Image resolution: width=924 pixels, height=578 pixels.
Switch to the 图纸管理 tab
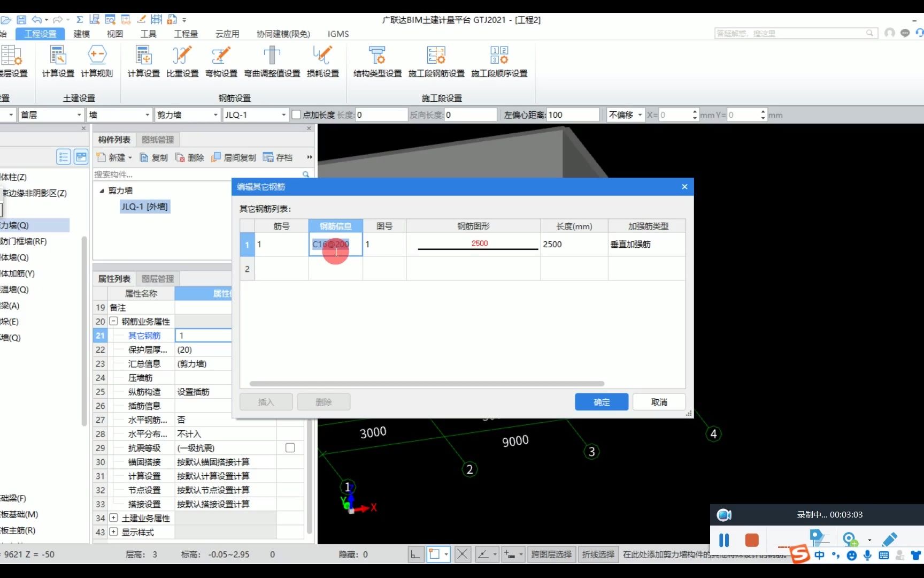[157, 139]
